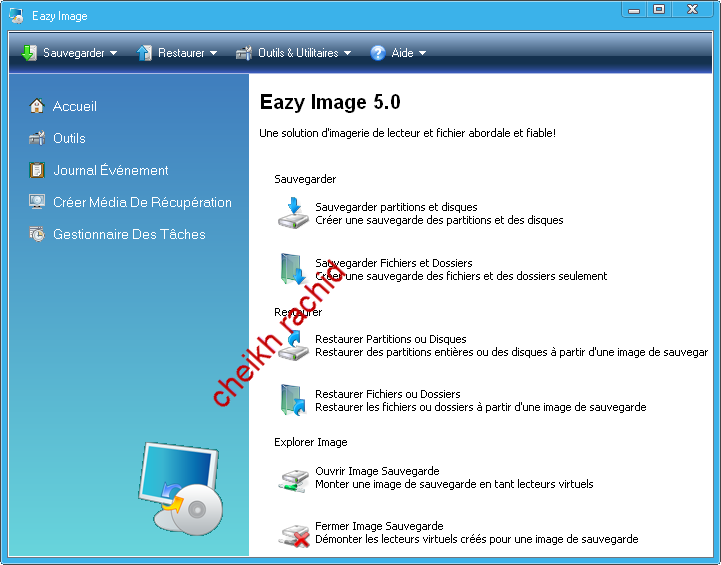This screenshot has width=721, height=565.
Task: Click the Sauvegarder partitions et disques icon
Action: (x=293, y=213)
